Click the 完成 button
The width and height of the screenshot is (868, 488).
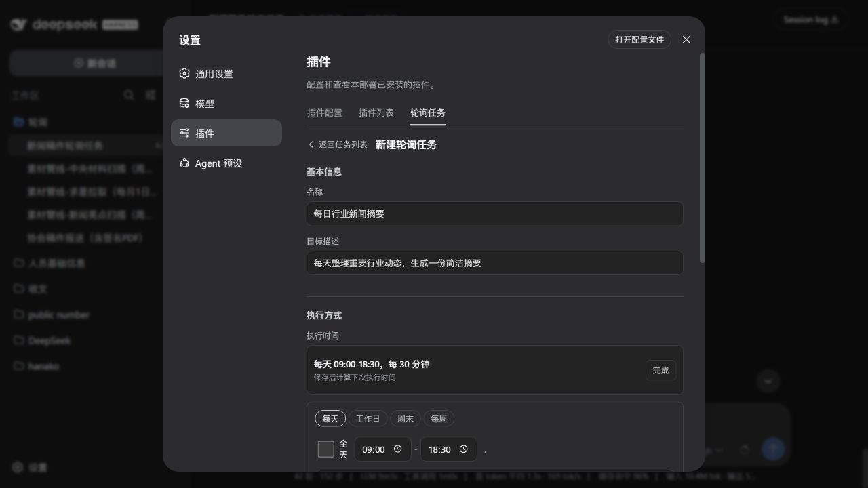(660, 370)
